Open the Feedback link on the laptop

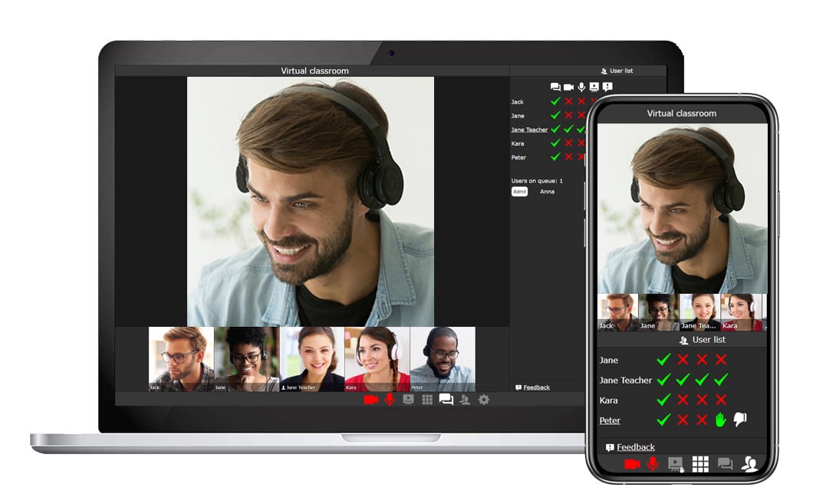[537, 387]
